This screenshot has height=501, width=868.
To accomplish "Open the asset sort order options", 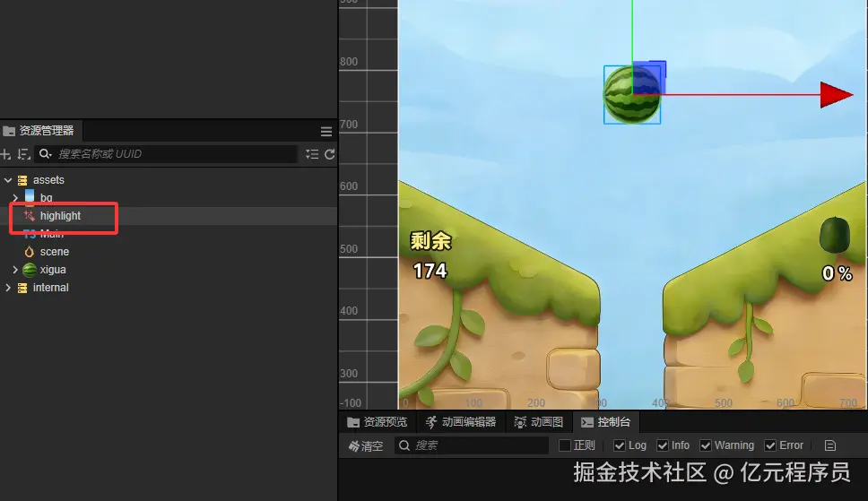I will [x=24, y=154].
